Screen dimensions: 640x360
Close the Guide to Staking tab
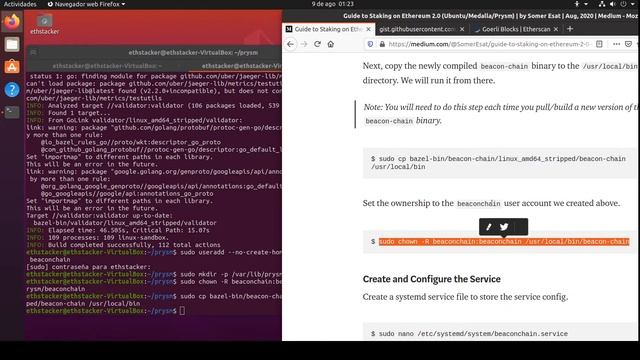click(x=368, y=29)
